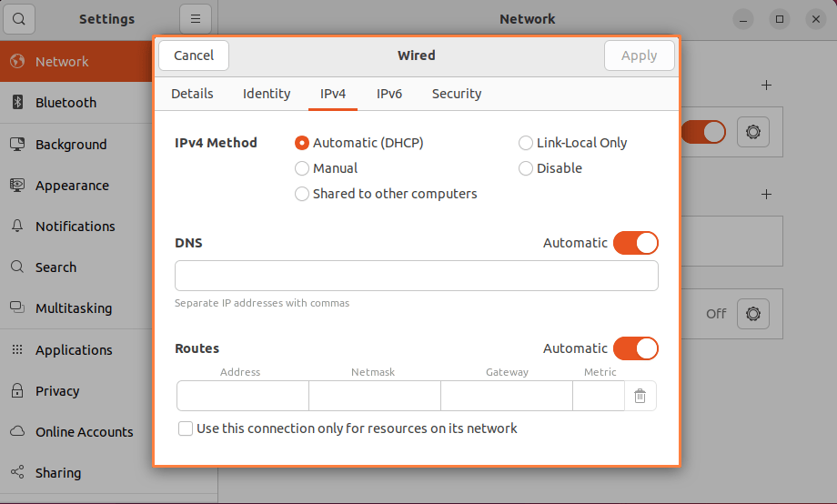
Task: Open Search settings in the sidebar
Action: pyautogui.click(x=76, y=267)
